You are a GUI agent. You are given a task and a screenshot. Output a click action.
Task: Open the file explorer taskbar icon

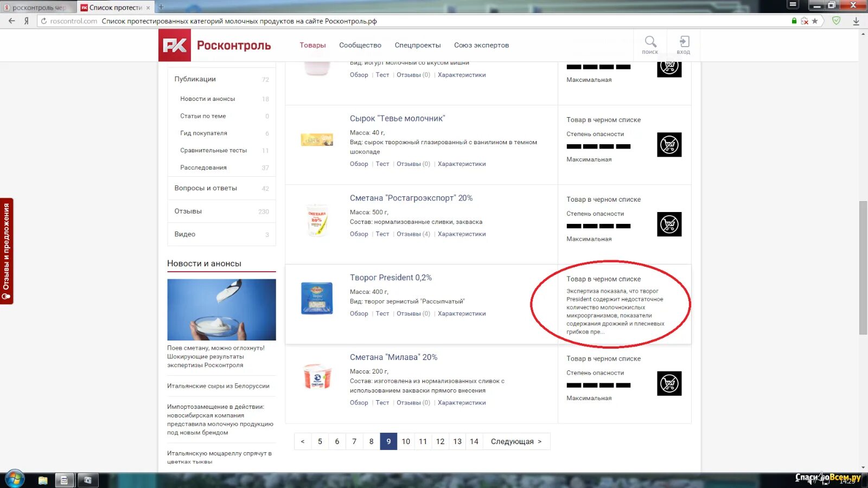43,480
